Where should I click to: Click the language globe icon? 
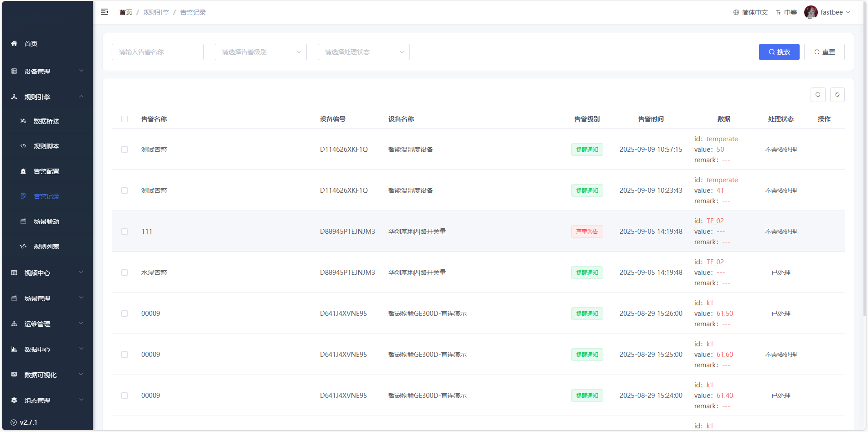pos(736,13)
